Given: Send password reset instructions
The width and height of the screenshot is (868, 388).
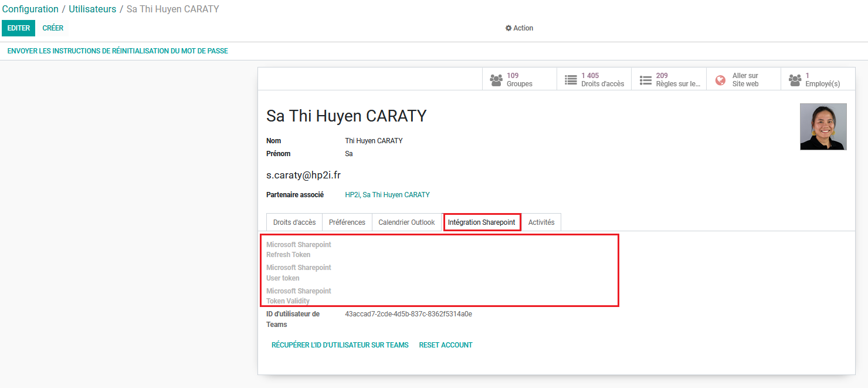Looking at the screenshot, I should [x=118, y=51].
